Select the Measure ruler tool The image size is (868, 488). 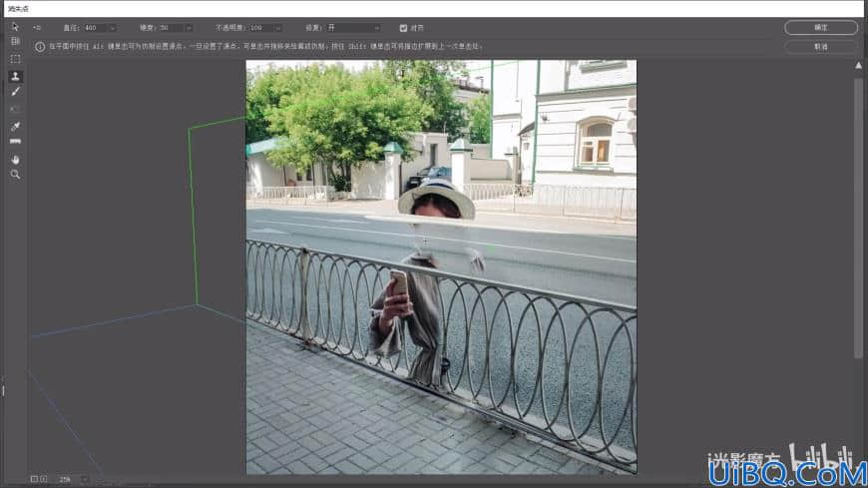pyautogui.click(x=15, y=142)
